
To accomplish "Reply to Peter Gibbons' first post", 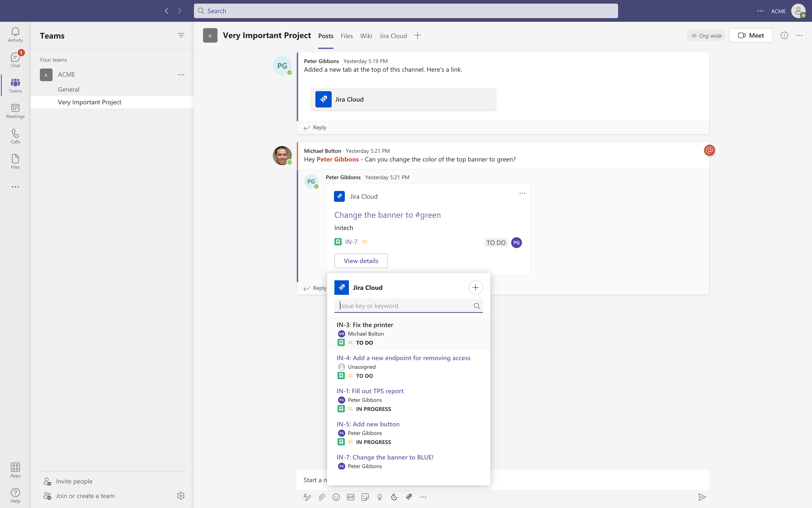I will point(315,128).
